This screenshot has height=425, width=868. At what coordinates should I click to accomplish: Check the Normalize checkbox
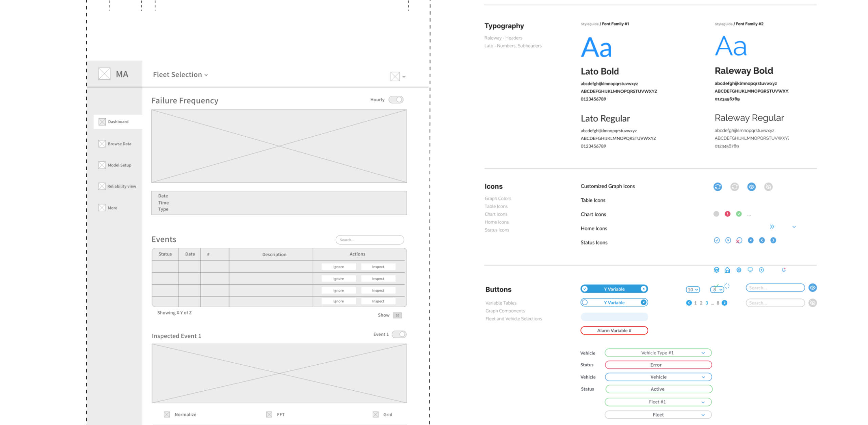click(x=167, y=414)
